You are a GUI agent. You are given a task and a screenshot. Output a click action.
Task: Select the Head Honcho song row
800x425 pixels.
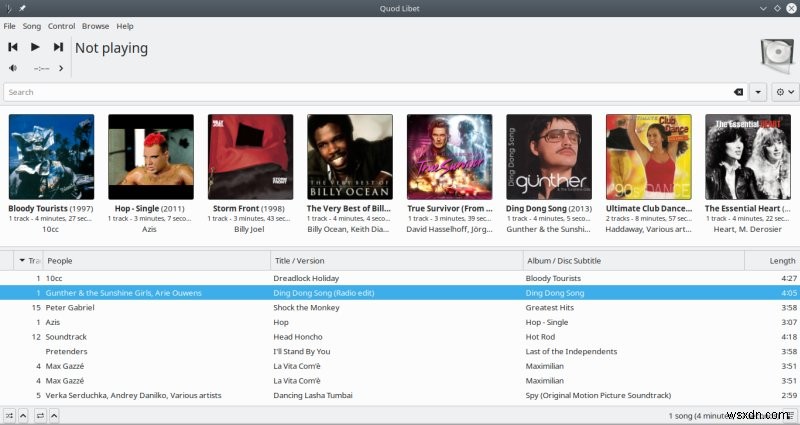(400, 337)
